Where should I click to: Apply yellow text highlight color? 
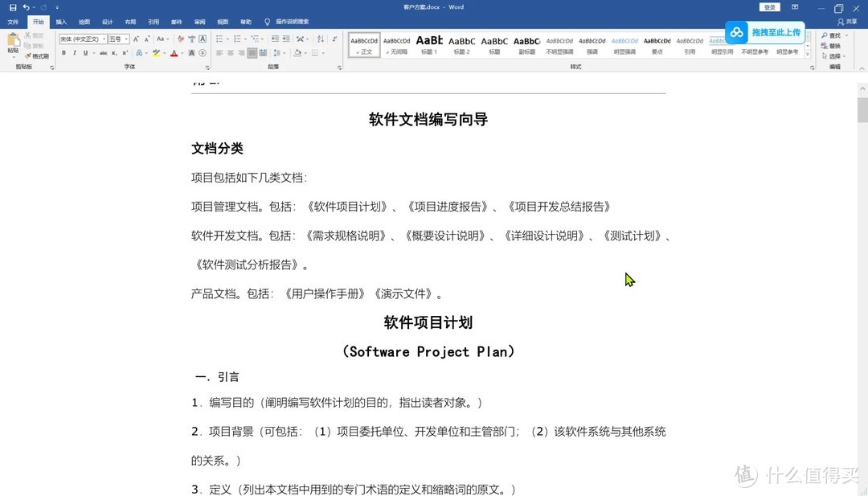pyautogui.click(x=156, y=53)
